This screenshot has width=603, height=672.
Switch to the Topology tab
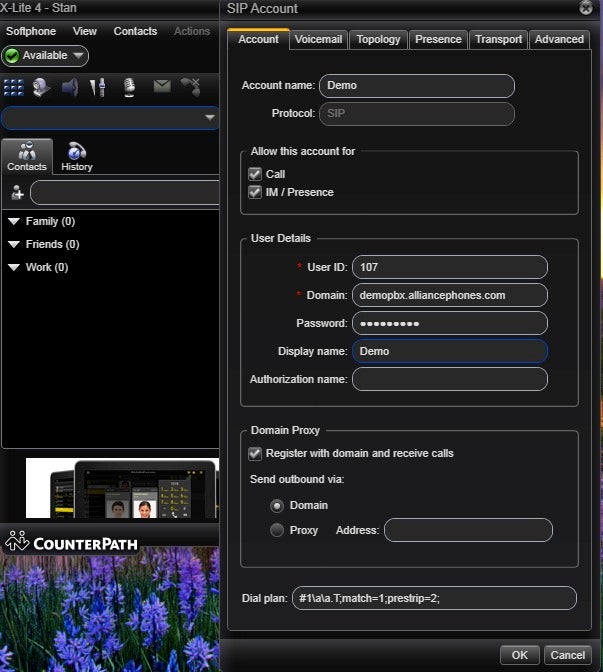[x=378, y=39]
